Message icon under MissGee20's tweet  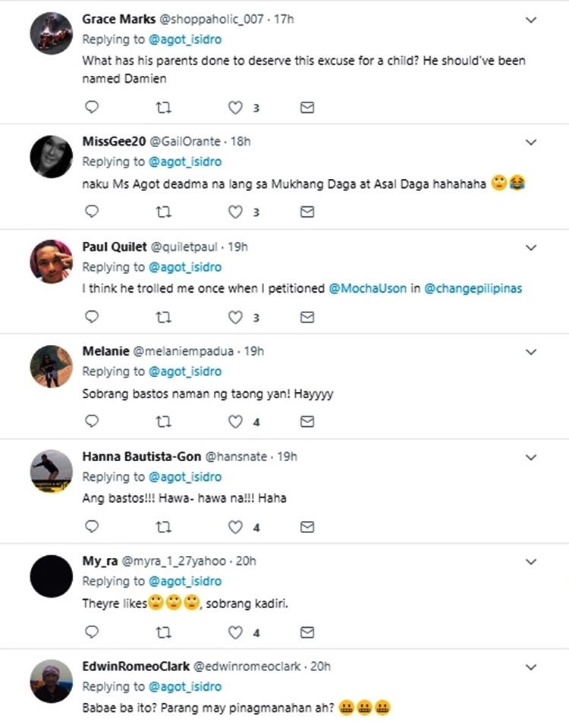tap(307, 212)
